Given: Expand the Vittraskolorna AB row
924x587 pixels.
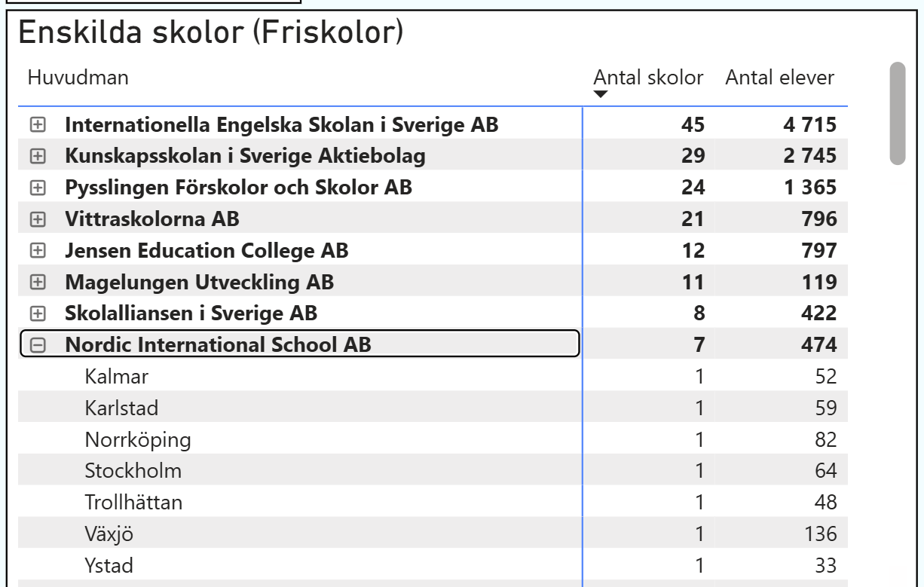Looking at the screenshot, I should click(36, 220).
